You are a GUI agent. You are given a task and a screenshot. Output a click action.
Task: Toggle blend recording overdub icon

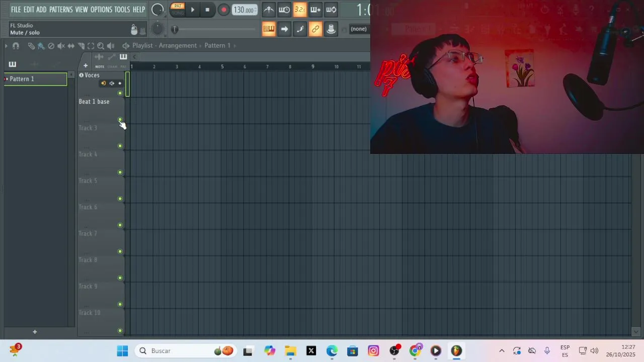(315, 10)
